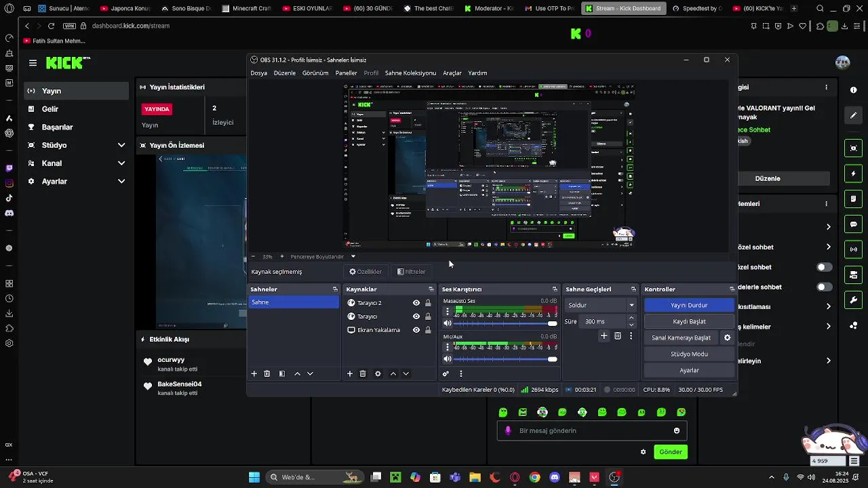Open Araçlar menu in OBS
The width and height of the screenshot is (868, 488).
(x=452, y=73)
